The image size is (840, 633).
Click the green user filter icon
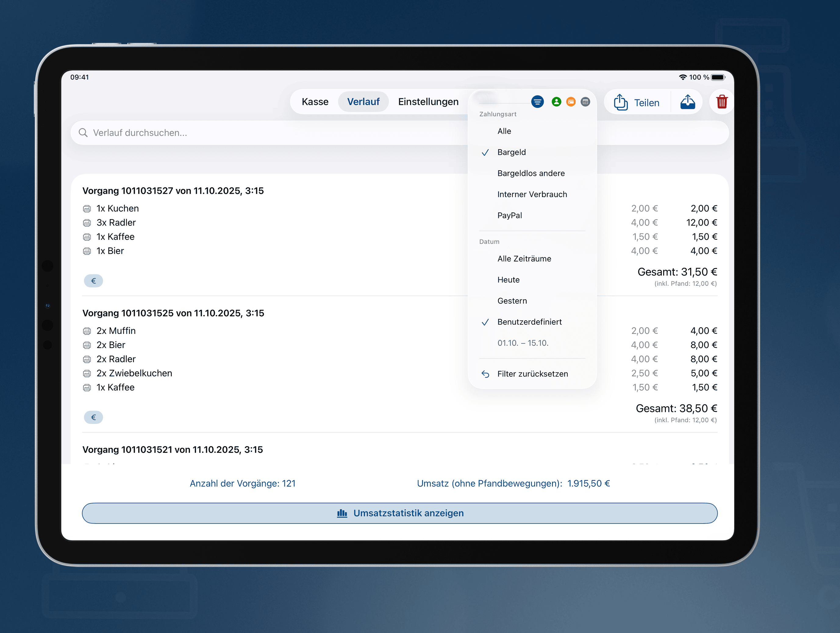tap(557, 102)
